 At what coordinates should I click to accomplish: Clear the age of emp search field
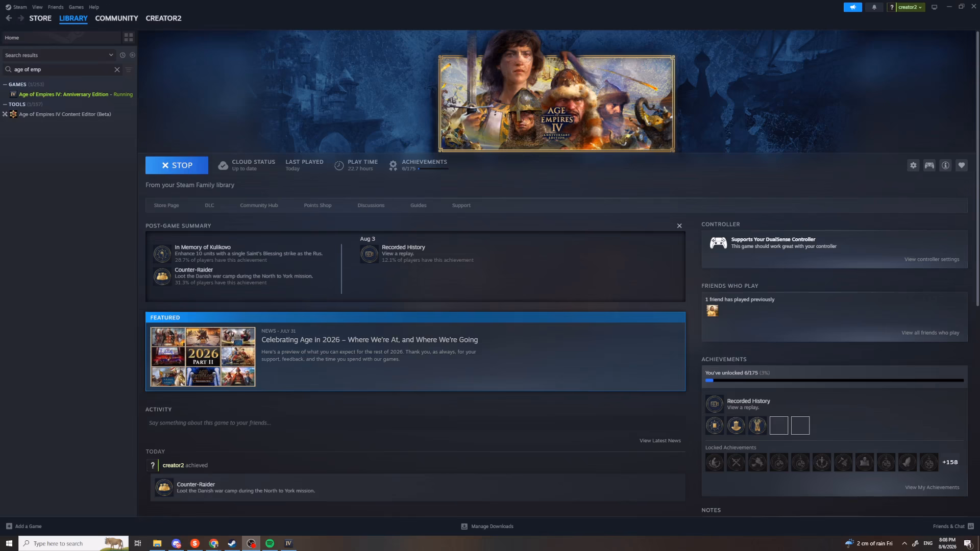(x=117, y=69)
